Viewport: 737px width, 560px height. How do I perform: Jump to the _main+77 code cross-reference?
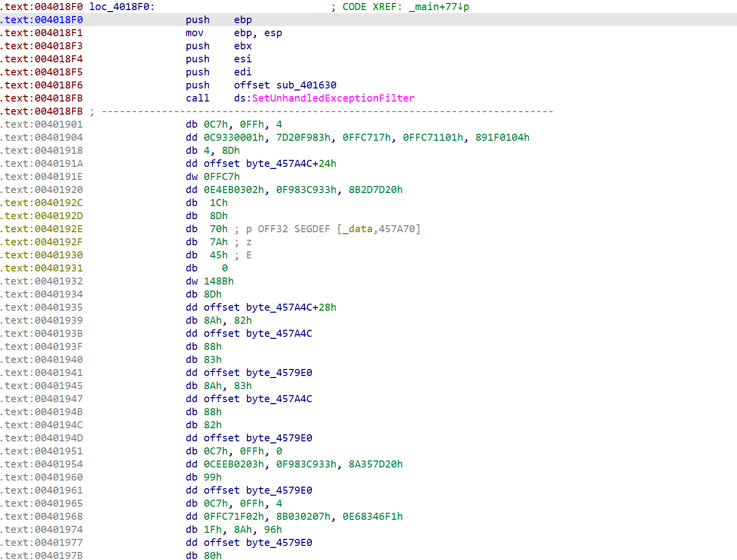(x=438, y=7)
